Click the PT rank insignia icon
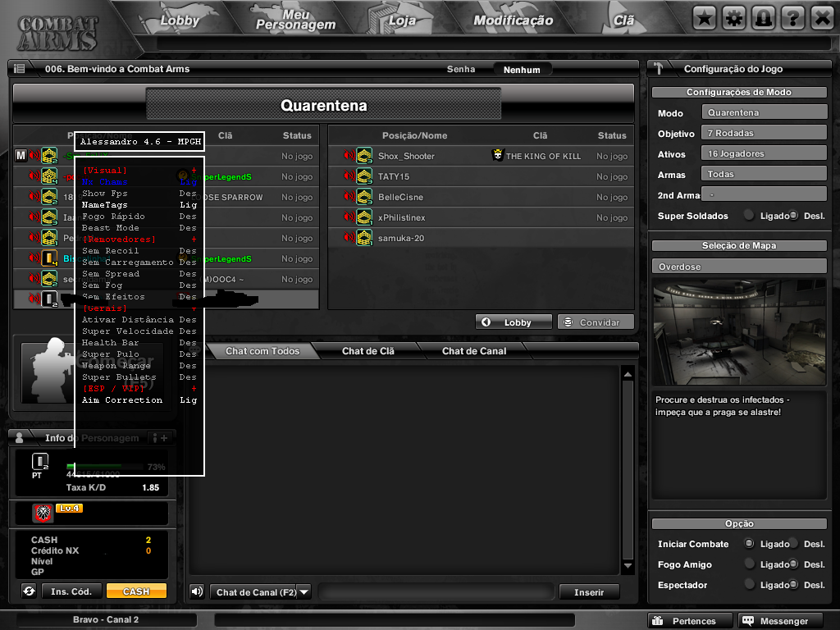 [40, 462]
